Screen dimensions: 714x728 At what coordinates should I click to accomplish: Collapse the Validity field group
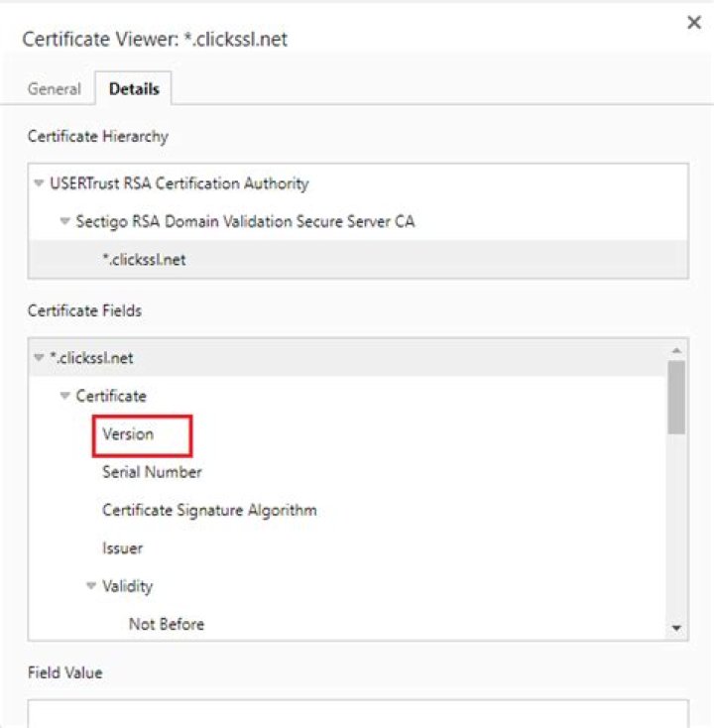91,586
